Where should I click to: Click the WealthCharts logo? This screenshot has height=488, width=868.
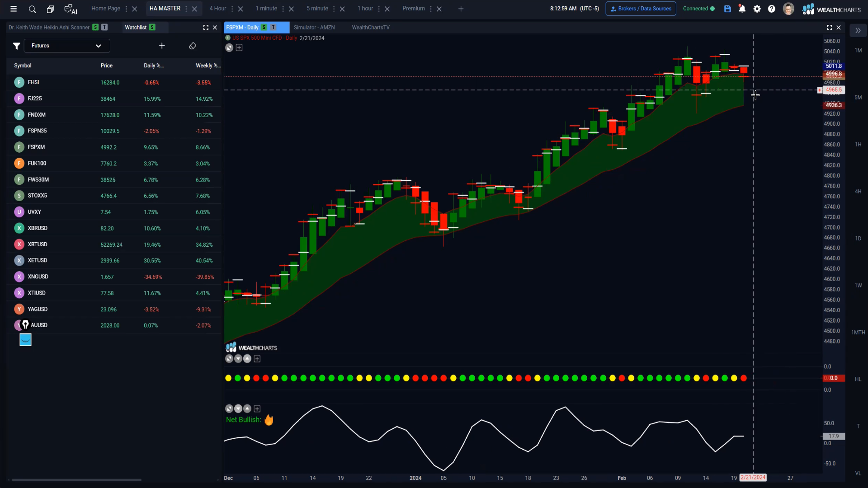click(x=831, y=9)
